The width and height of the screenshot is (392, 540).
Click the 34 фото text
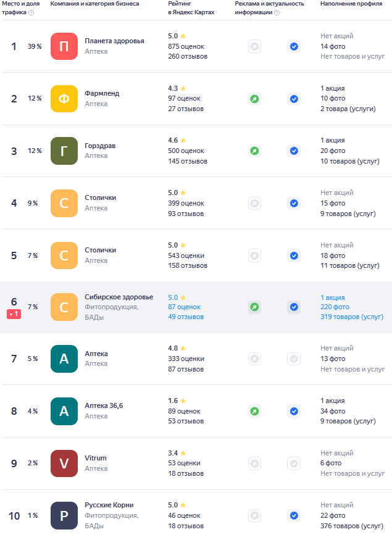point(333,411)
